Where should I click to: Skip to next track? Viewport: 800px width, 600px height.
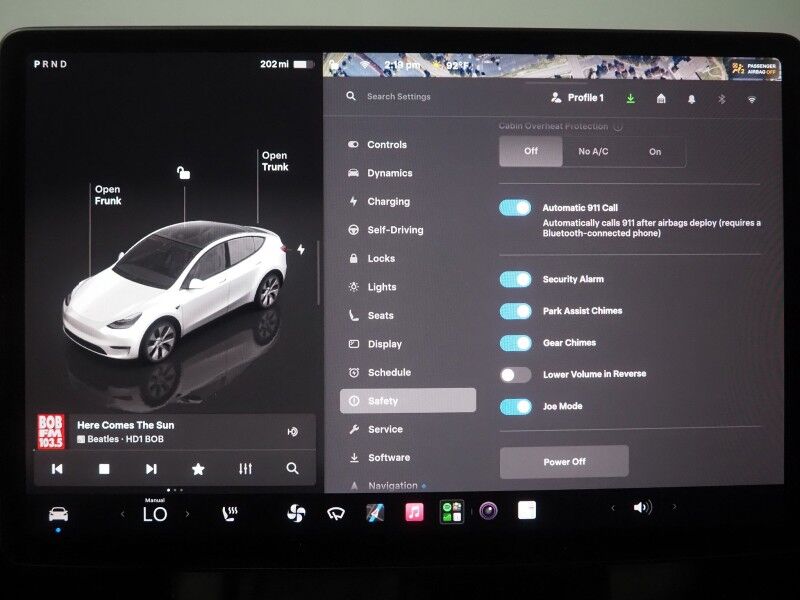pyautogui.click(x=151, y=469)
